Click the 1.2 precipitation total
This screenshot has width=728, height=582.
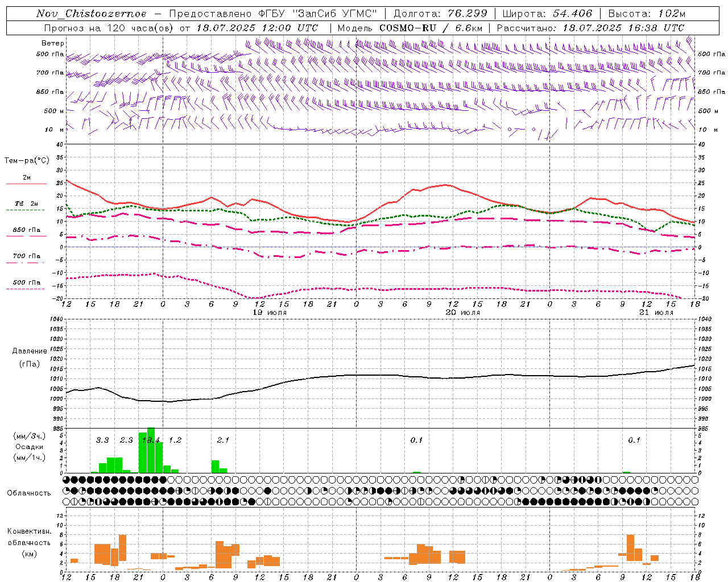(x=175, y=440)
